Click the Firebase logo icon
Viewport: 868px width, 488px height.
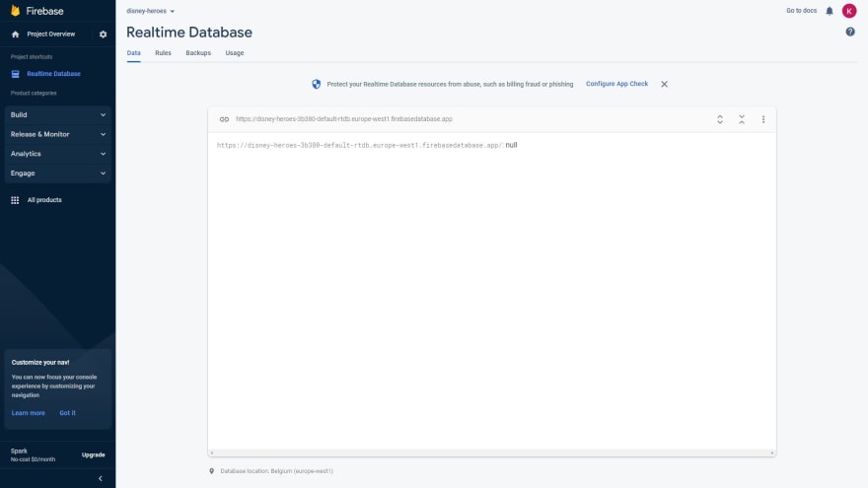(16, 11)
